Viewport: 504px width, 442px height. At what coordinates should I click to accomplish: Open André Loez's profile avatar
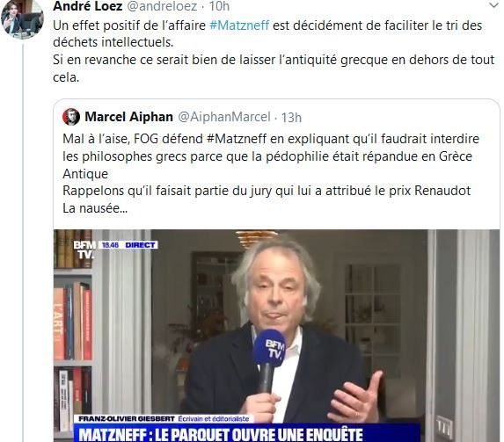point(22,18)
